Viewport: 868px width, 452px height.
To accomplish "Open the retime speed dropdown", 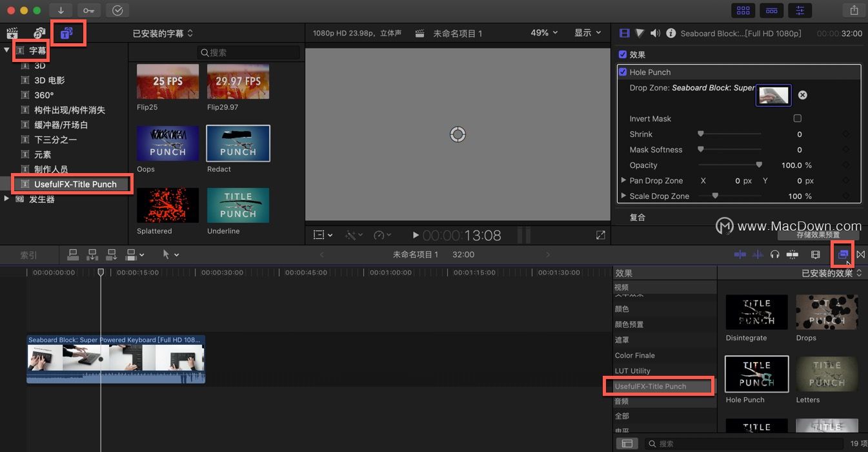I will pos(382,236).
